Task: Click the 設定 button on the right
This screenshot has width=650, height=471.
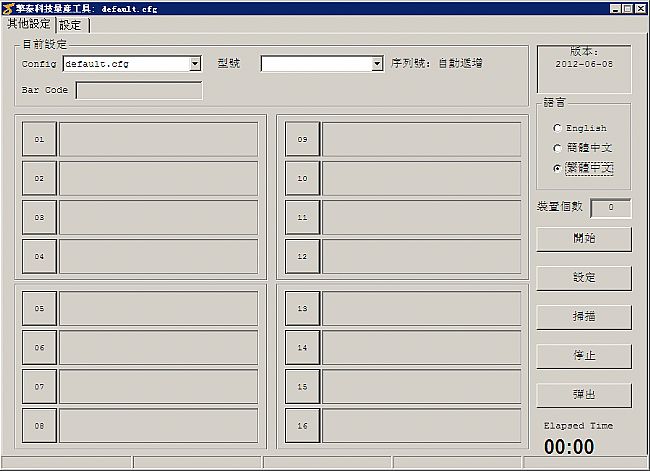Action: tap(584, 278)
